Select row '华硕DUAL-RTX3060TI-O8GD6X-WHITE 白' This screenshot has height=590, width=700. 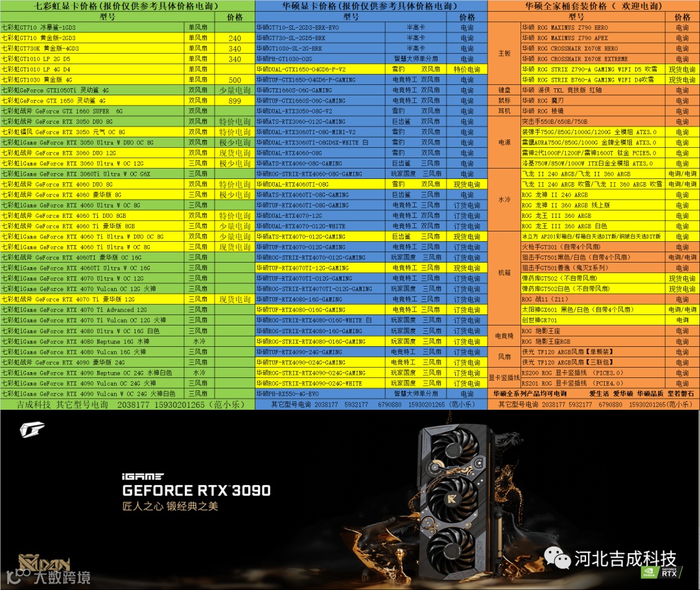click(371, 143)
